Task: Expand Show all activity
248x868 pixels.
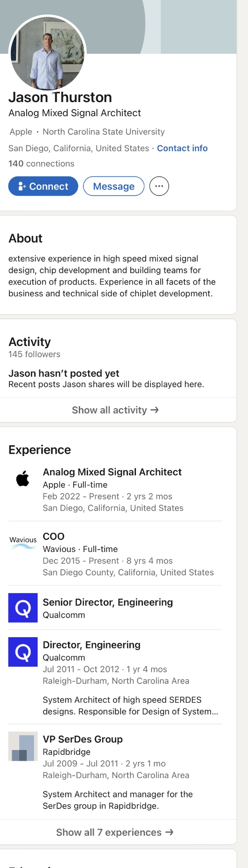Action: coord(115,410)
